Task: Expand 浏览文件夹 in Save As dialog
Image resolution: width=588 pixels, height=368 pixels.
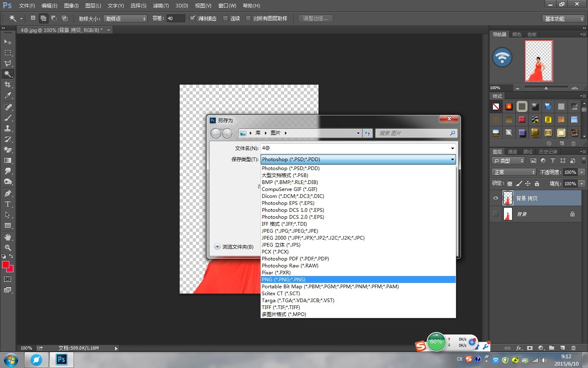Action: coord(217,247)
